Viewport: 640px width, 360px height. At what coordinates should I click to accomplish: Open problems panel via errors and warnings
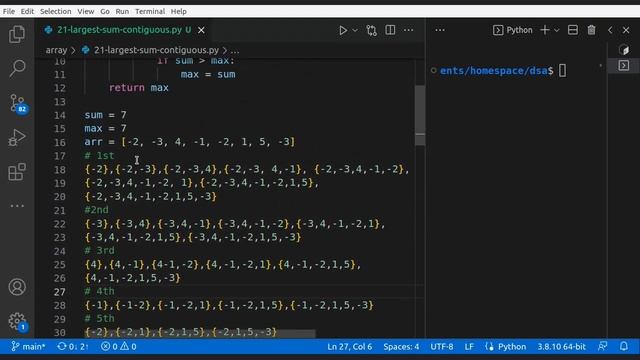[x=119, y=347]
